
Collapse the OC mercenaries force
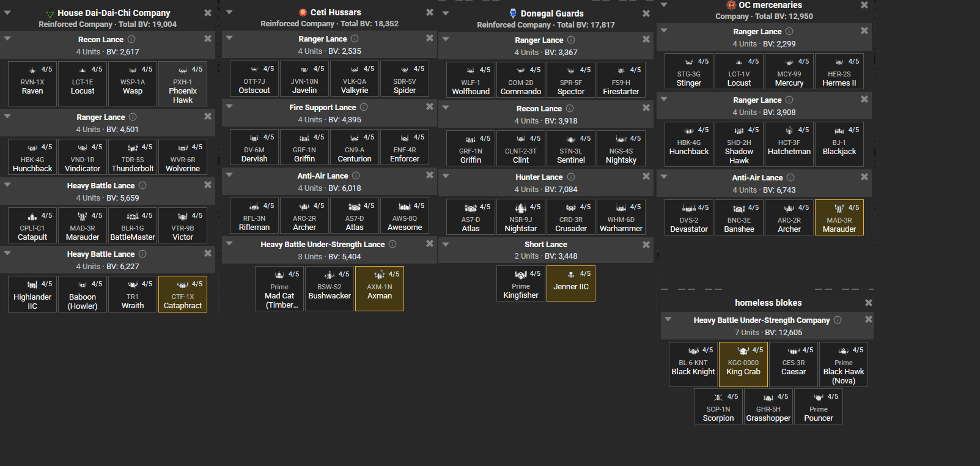pos(664,5)
